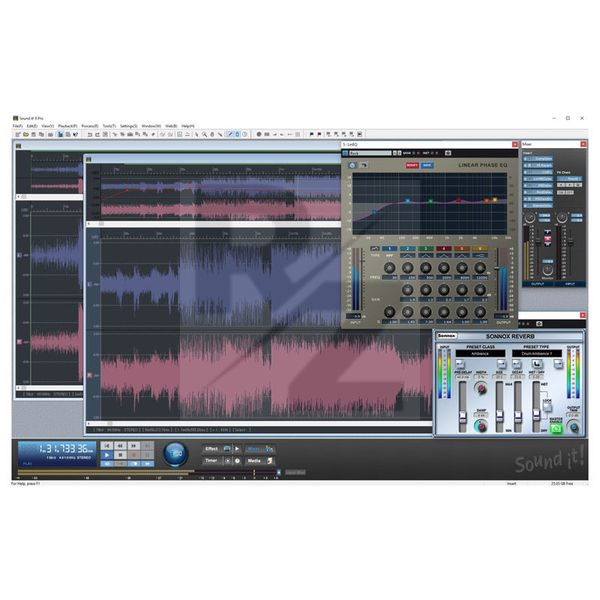Open band 4 filter type selector in EQ
This screenshot has height=600, width=600.
click(443, 255)
